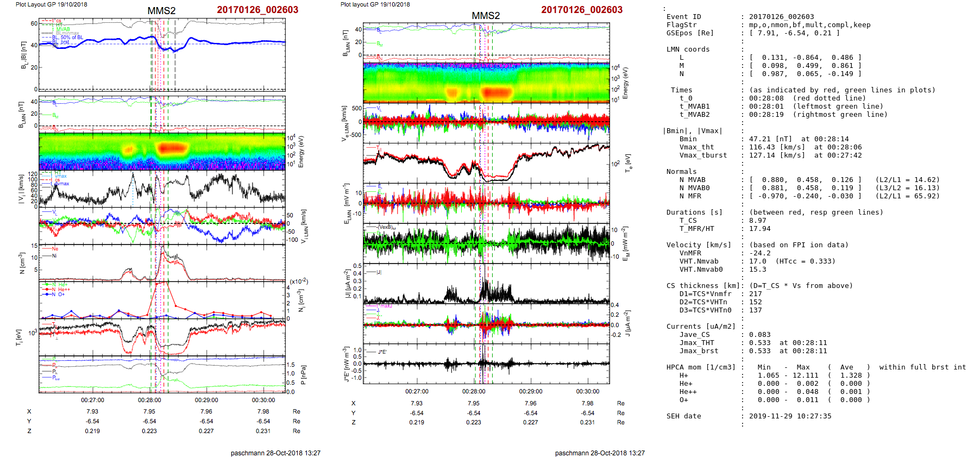Click the ratio '(L3/L2 = 16.13)'
Image resolution: width=980 pixels, height=457 pixels.
[x=907, y=188]
